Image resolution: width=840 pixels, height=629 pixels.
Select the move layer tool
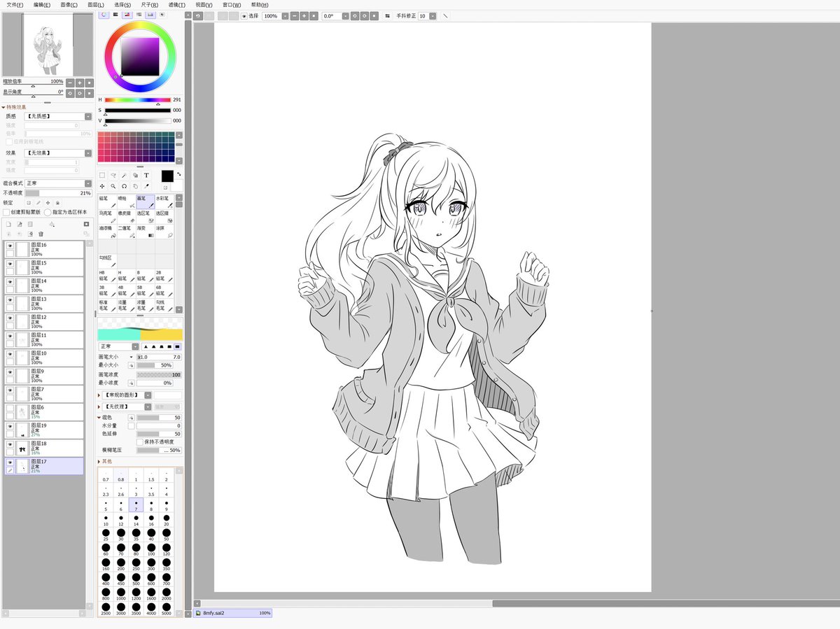[102, 186]
